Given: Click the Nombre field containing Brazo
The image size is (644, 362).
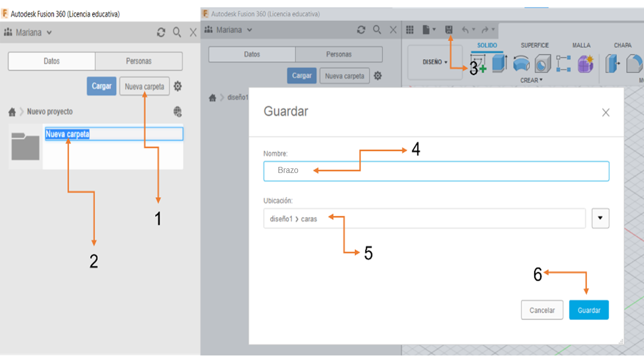Looking at the screenshot, I should pyautogui.click(x=436, y=171).
